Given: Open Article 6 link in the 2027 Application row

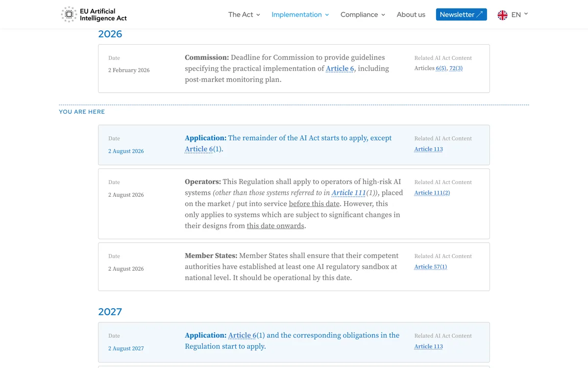Looking at the screenshot, I should [243, 336].
